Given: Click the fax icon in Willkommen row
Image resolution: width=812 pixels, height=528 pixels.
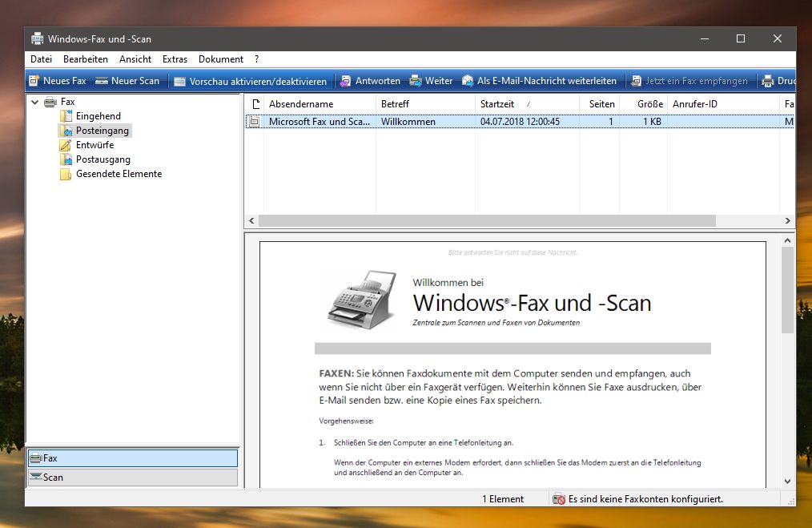Looking at the screenshot, I should (x=255, y=122).
